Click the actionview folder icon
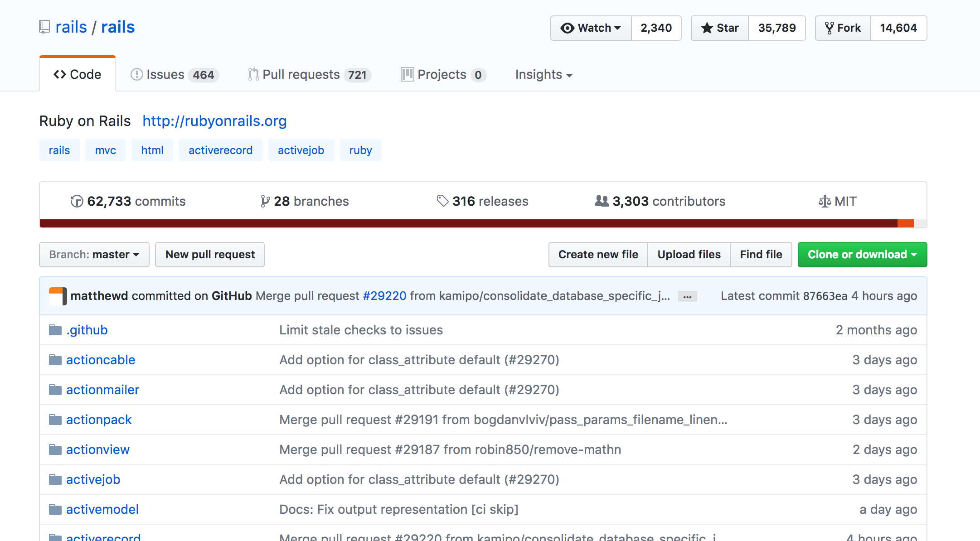The width and height of the screenshot is (980, 541). tap(55, 449)
